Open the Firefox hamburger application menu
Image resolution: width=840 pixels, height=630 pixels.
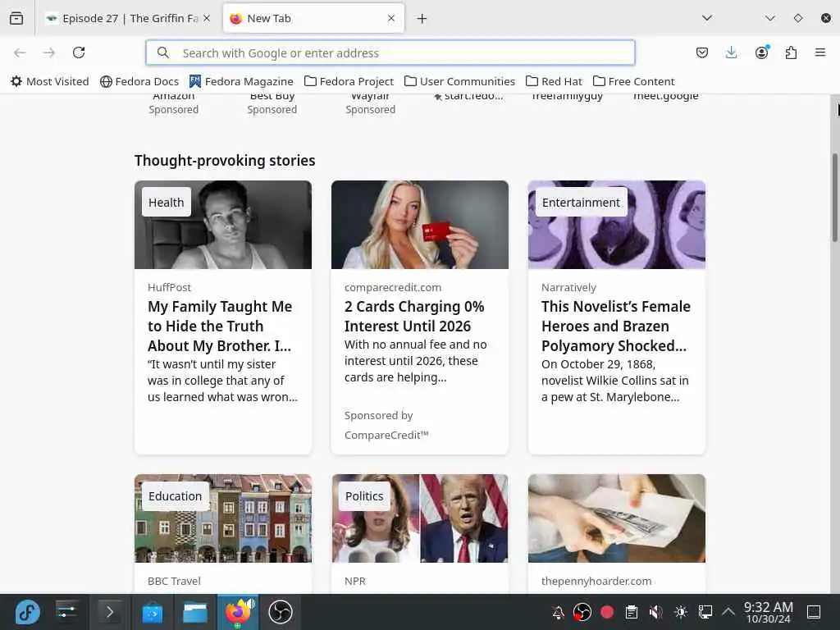(820, 52)
